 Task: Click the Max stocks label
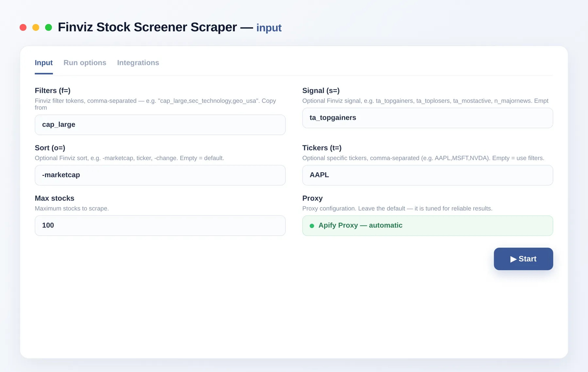[55, 198]
